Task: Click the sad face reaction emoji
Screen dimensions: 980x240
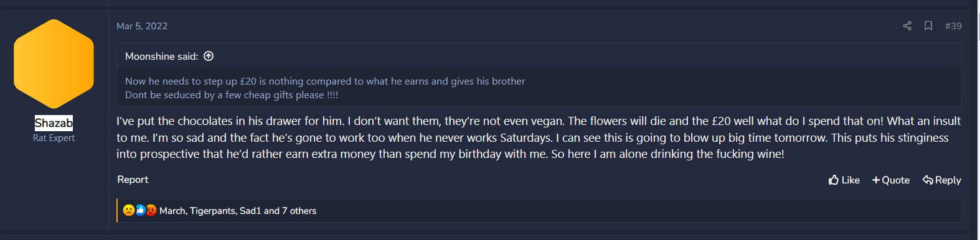Action: 128,210
